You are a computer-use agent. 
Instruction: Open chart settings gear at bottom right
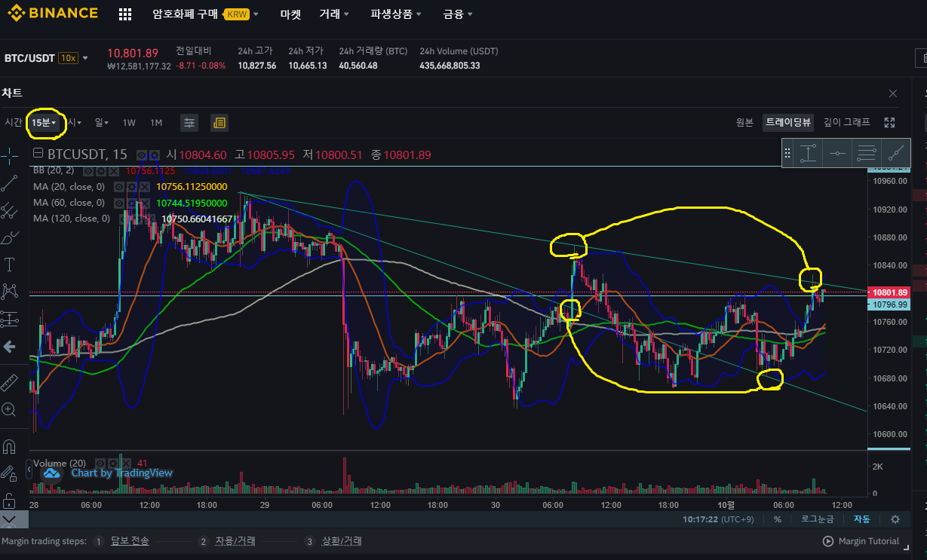coord(895,519)
